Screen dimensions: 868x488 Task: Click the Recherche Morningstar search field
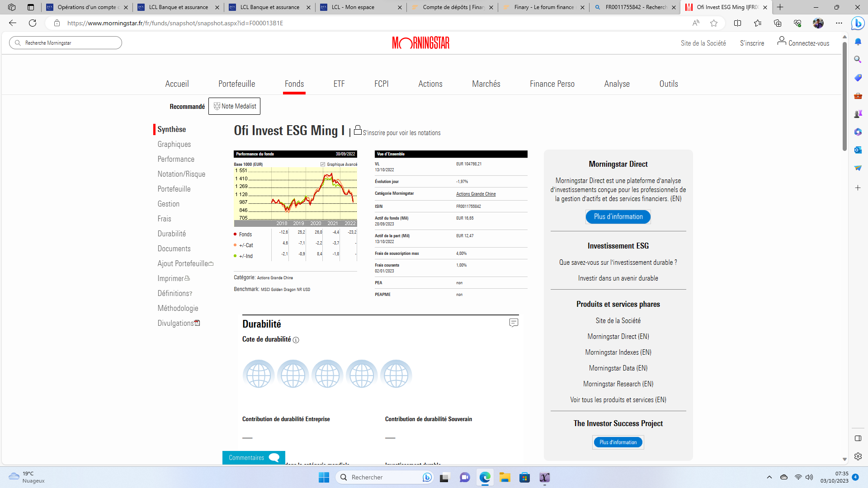pos(66,43)
